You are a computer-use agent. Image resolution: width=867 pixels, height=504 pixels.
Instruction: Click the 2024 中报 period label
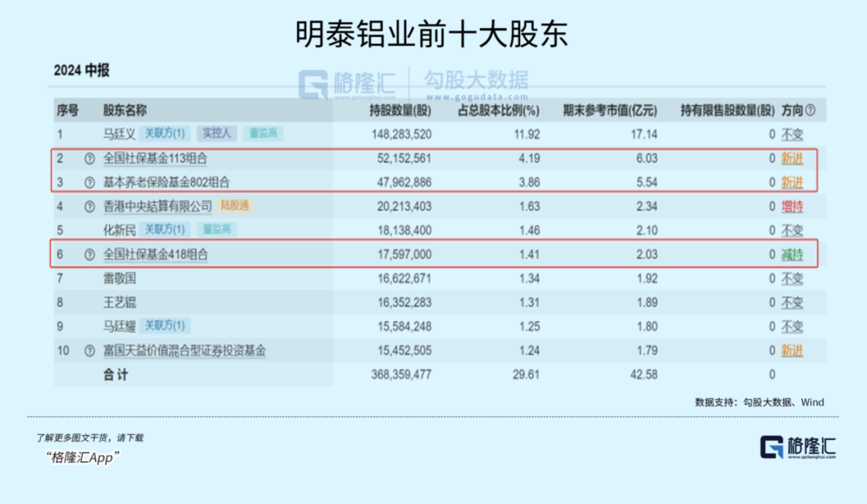[x=81, y=70]
